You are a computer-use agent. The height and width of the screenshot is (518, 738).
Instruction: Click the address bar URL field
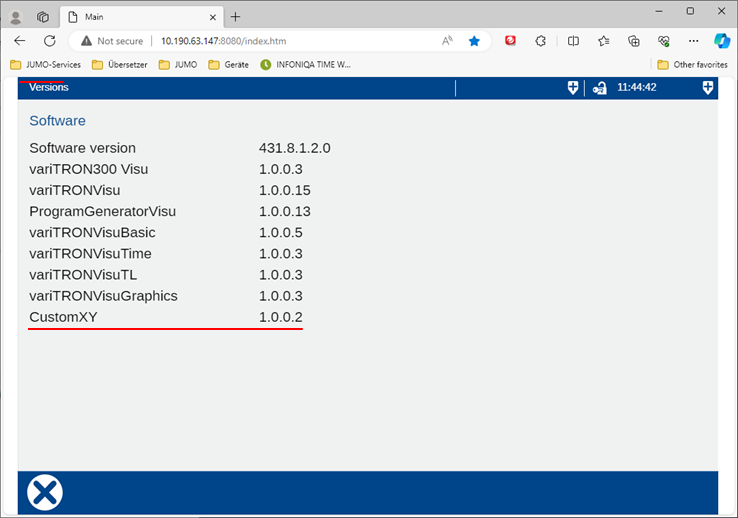[x=290, y=41]
